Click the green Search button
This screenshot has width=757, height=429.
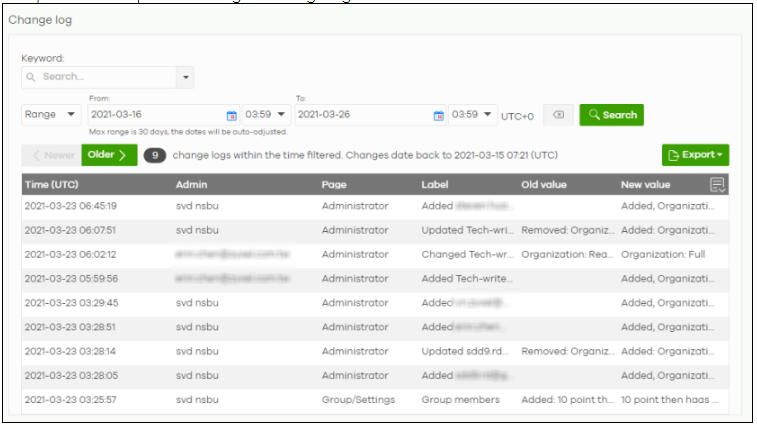coord(611,115)
